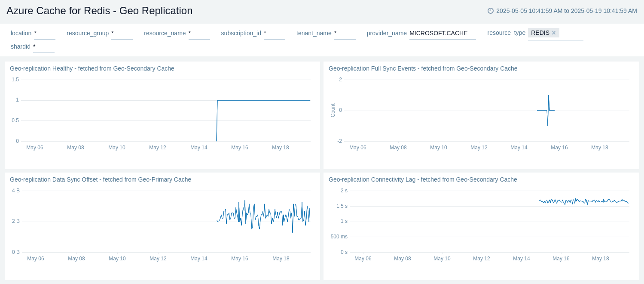Click the Connectivity Lag data line
The image size is (644, 284).
coord(584,201)
